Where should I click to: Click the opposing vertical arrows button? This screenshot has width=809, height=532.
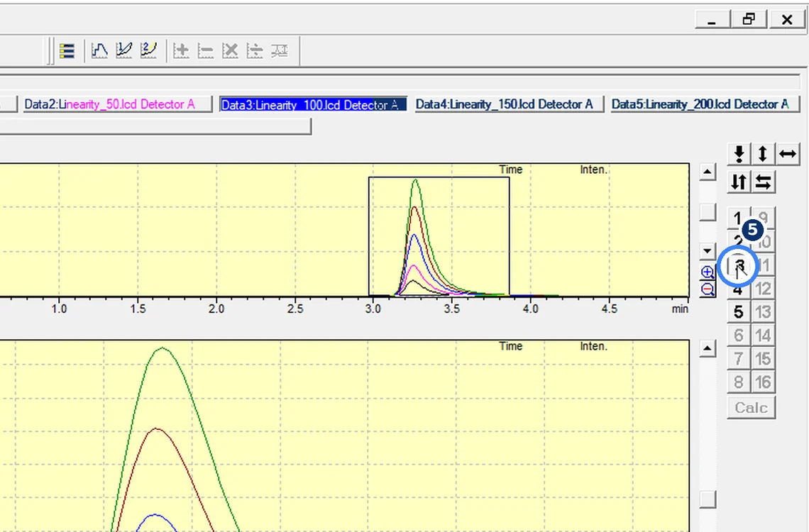739,182
